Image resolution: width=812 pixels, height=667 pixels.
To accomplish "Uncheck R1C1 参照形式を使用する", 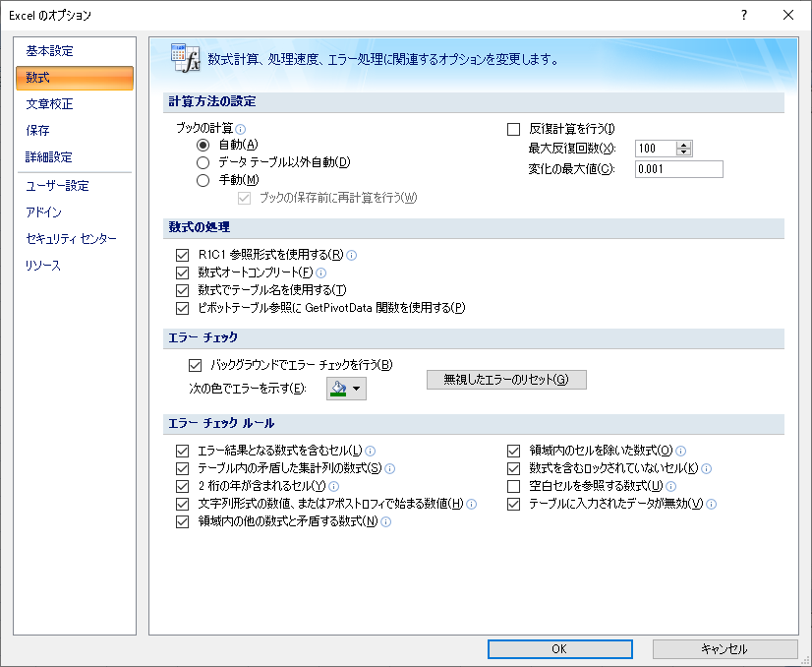I will tap(181, 255).
